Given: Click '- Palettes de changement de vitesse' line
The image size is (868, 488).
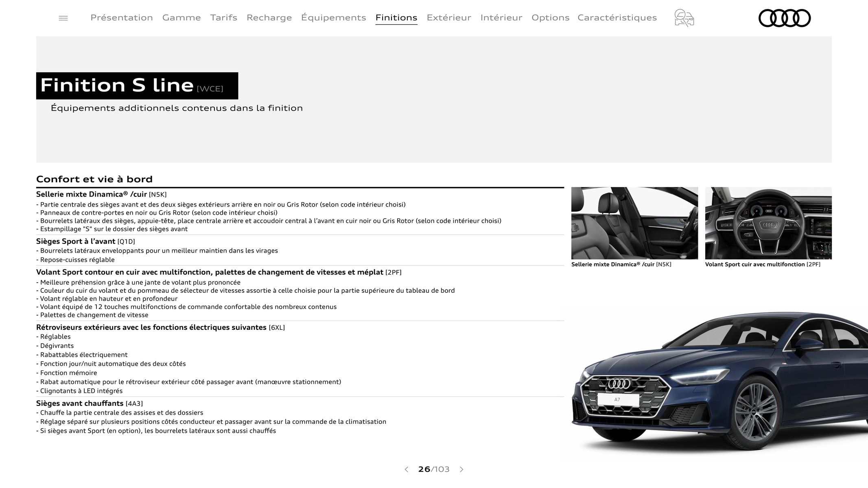Looking at the screenshot, I should point(92,315).
